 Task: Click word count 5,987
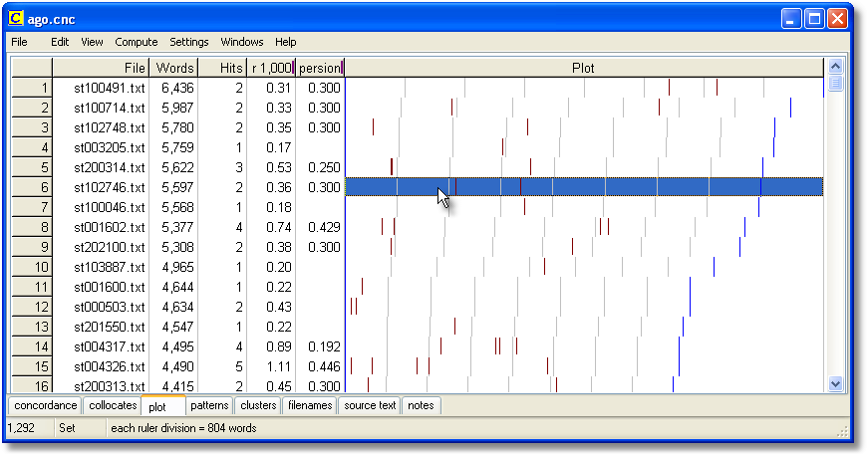(177, 108)
